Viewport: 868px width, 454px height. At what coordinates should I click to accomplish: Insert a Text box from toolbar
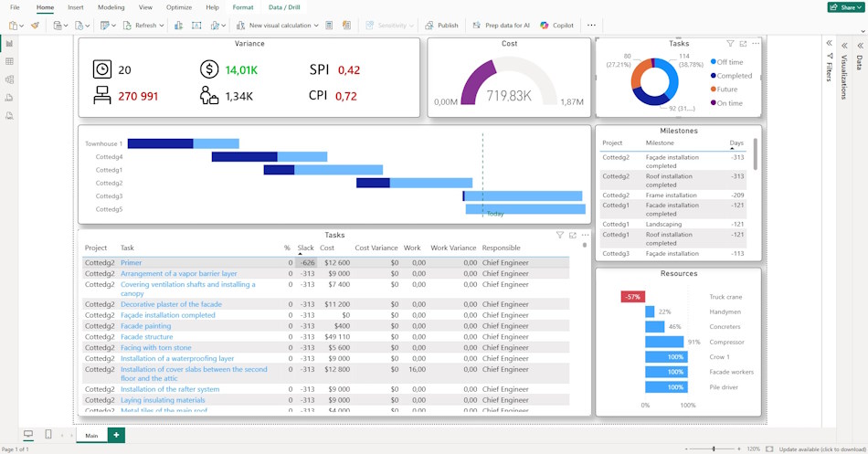pos(196,26)
